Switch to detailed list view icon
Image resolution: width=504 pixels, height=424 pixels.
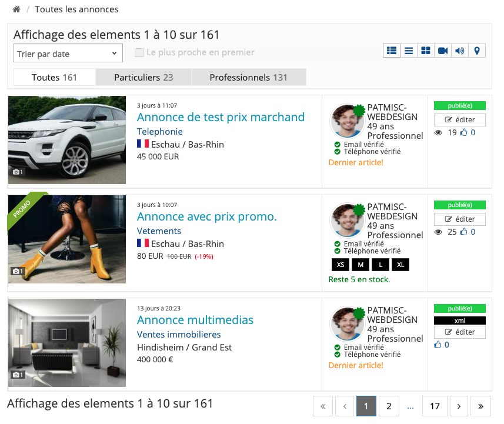click(391, 51)
